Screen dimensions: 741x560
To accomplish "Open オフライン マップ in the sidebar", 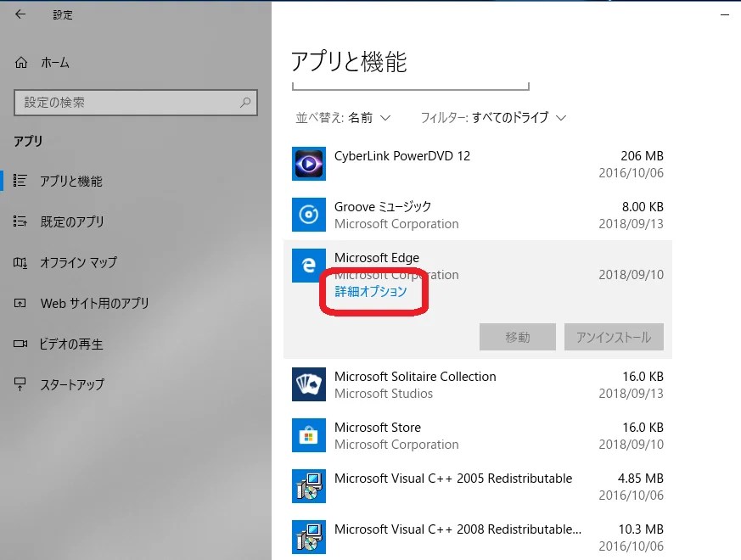I will [x=78, y=262].
